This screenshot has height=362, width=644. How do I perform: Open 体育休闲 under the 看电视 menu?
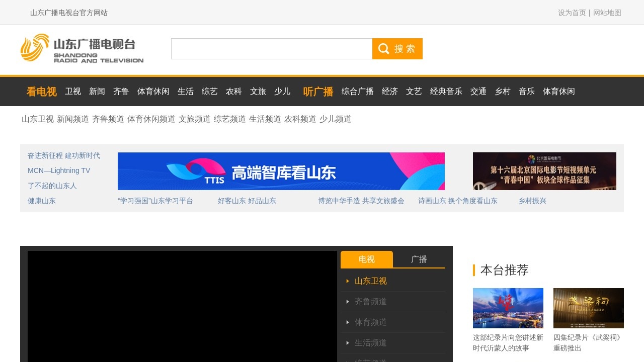(153, 92)
